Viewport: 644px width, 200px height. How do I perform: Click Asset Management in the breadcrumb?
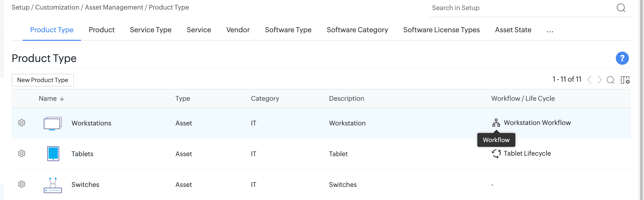click(114, 7)
